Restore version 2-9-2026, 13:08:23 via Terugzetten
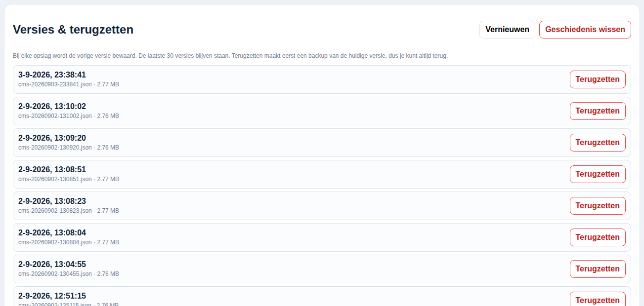 [598, 206]
